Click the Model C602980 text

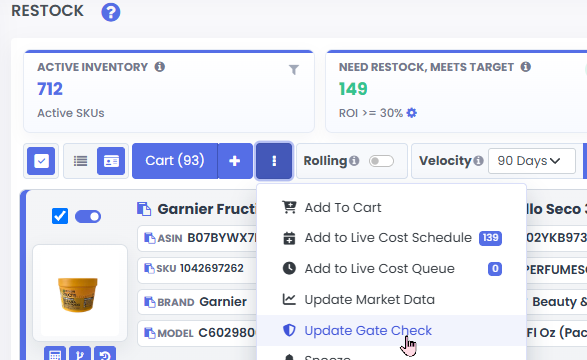(x=227, y=333)
